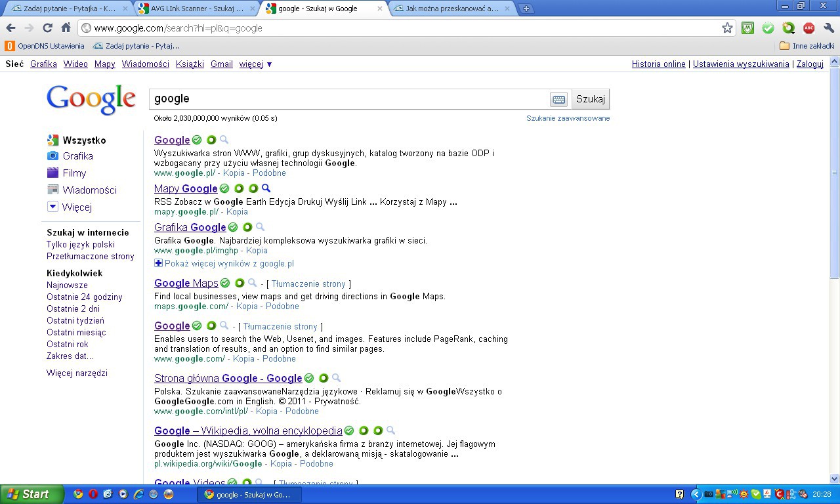This screenshot has height=504, width=840.
Task: Open Gmail in the top navigation bar
Action: pyautogui.click(x=222, y=64)
